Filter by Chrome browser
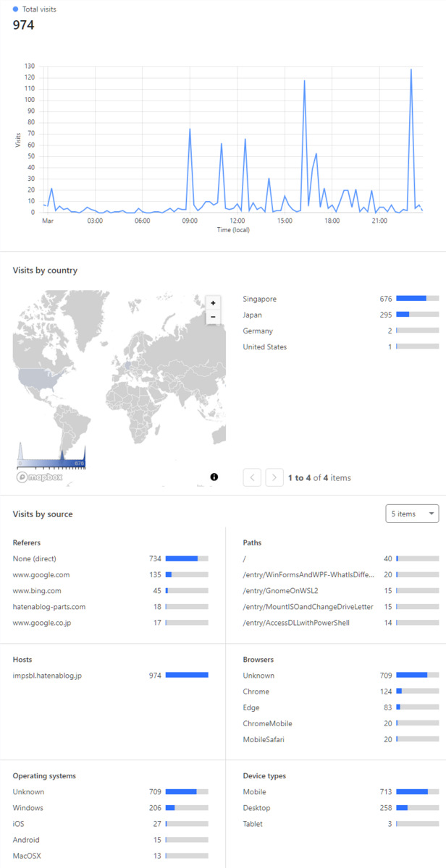The width and height of the screenshot is (446, 868). click(341, 692)
